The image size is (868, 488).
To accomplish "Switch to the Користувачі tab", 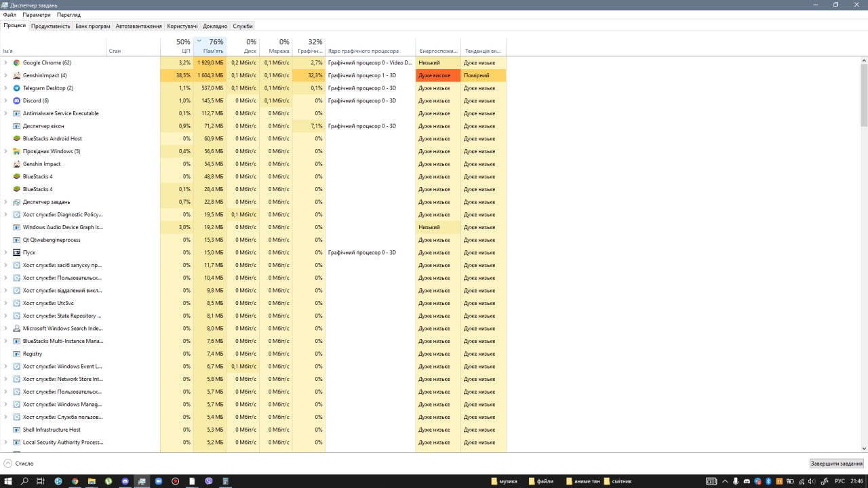I will click(182, 26).
